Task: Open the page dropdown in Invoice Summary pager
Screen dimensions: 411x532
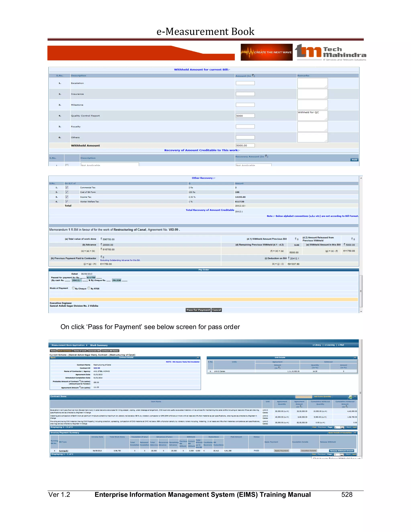Action: coord(342,455)
